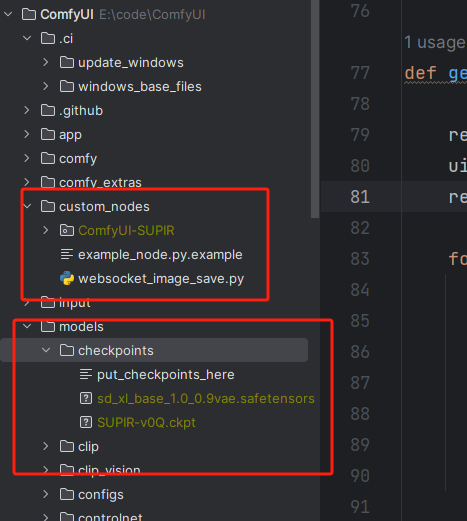The height and width of the screenshot is (521, 467).
Task: Click the app folder icon
Action: [48, 134]
